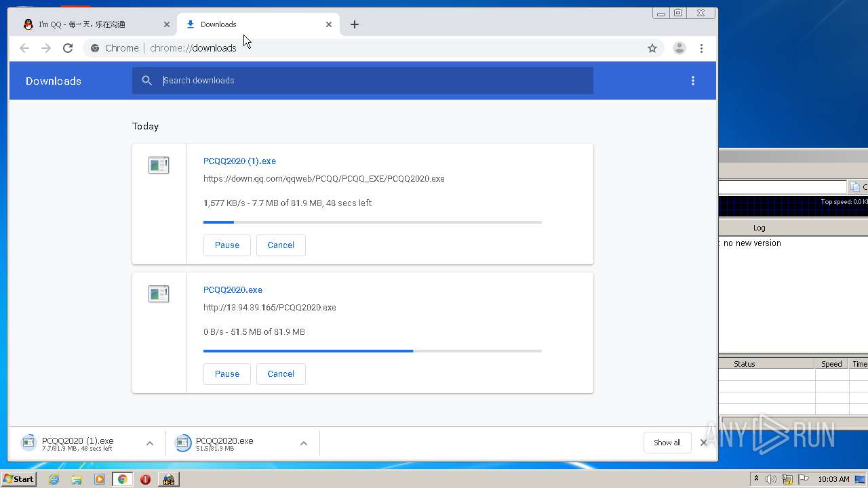Open the media player taskbar icon
The image size is (868, 488).
click(x=100, y=479)
